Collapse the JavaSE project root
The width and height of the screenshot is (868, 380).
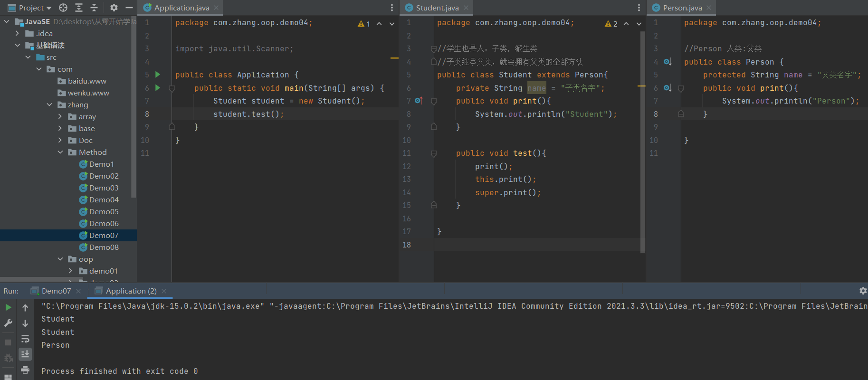click(7, 21)
